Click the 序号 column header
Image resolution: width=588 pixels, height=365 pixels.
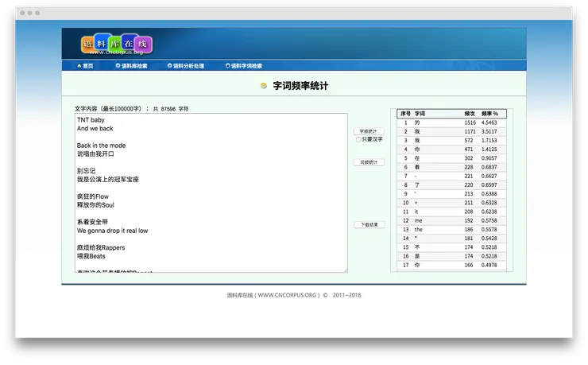point(405,114)
